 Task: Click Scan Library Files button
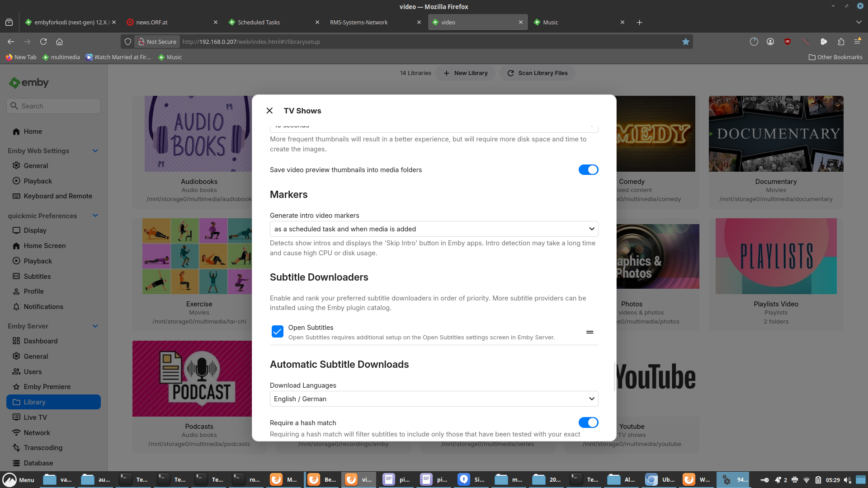click(x=537, y=73)
